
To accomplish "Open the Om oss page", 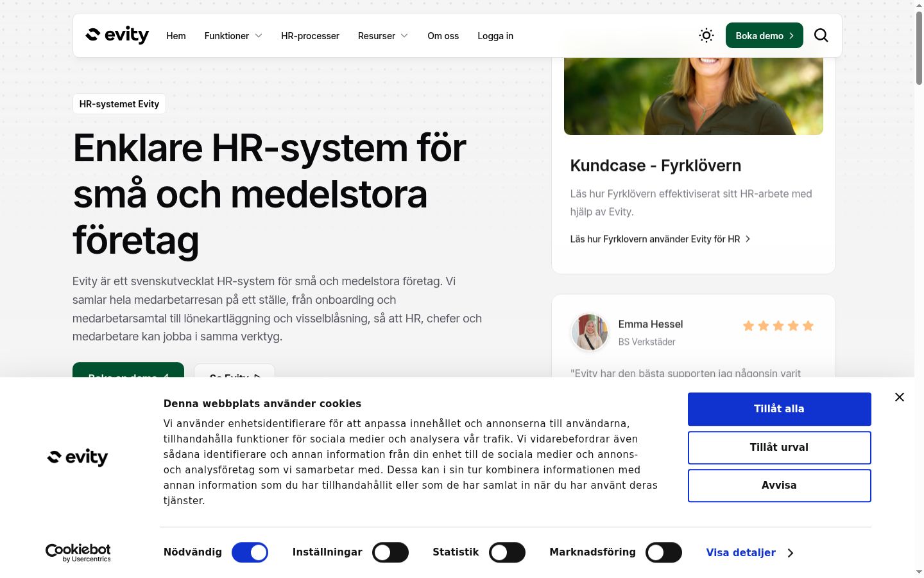I will (443, 36).
